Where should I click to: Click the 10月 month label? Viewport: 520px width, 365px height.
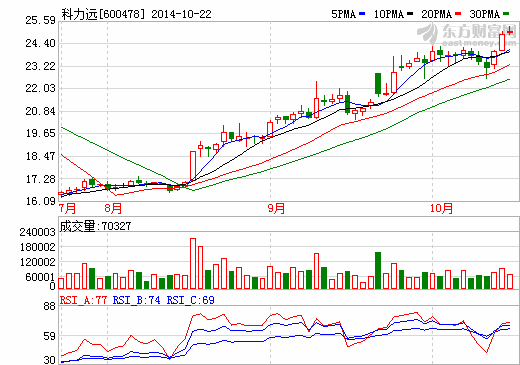(441, 209)
